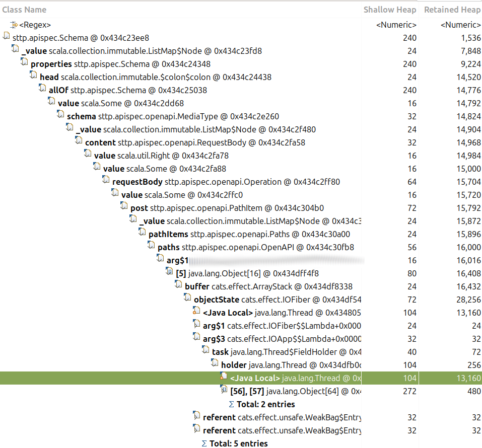The height and width of the screenshot is (448, 482).
Task: Click the icon next to paths OpenAPI
Action: coord(151,245)
